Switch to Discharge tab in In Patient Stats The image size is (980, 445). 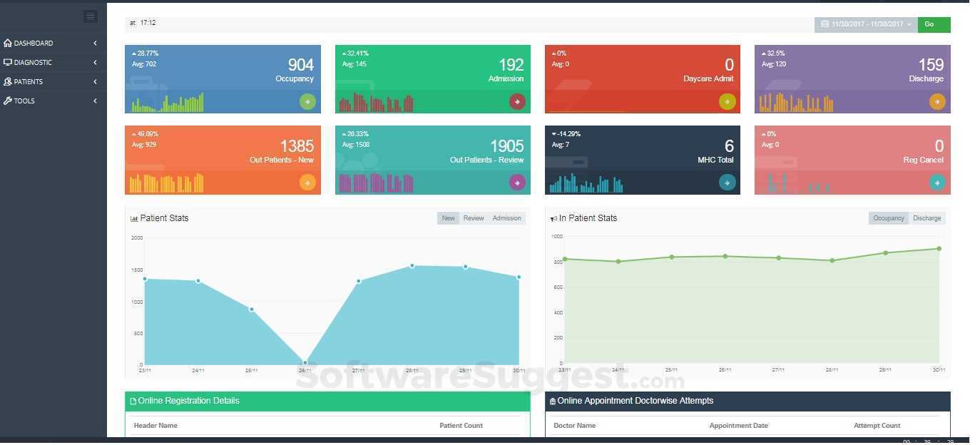927,218
